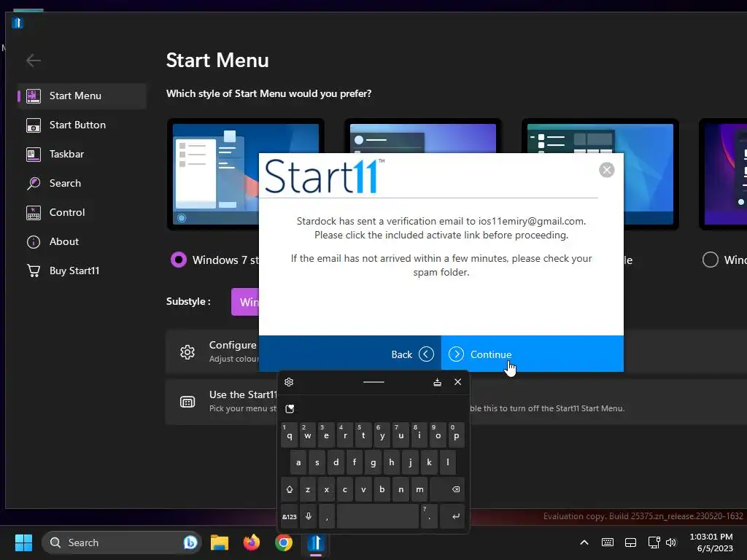Open the Control settings section
The width and height of the screenshot is (747, 560).
coord(82,212)
